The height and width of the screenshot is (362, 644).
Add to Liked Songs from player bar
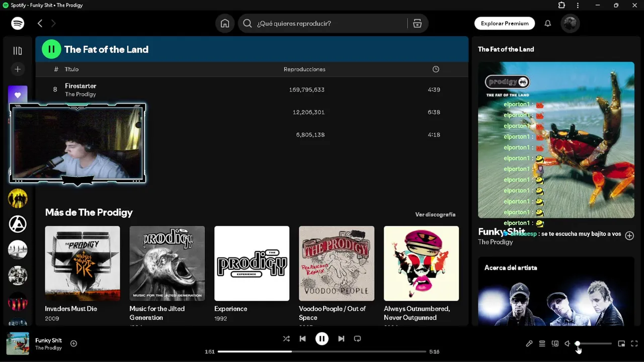point(73,343)
